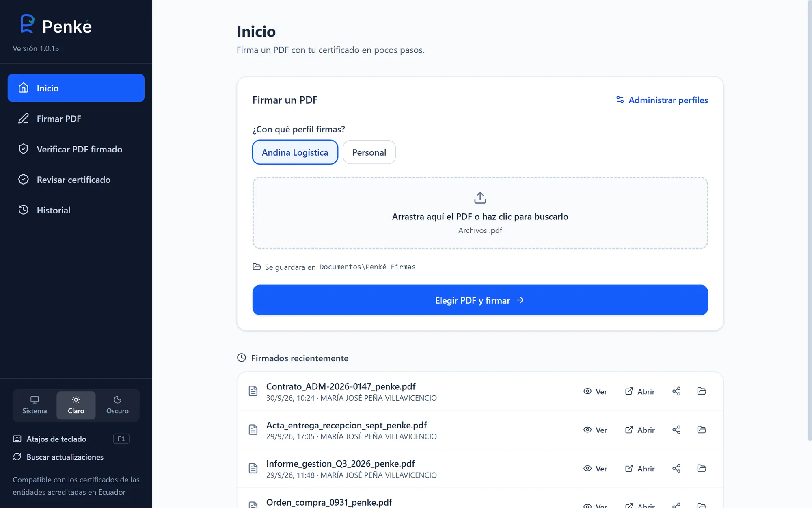Go to Firmar PDF in sidebar
Image resolution: width=812 pixels, height=508 pixels.
pos(76,118)
